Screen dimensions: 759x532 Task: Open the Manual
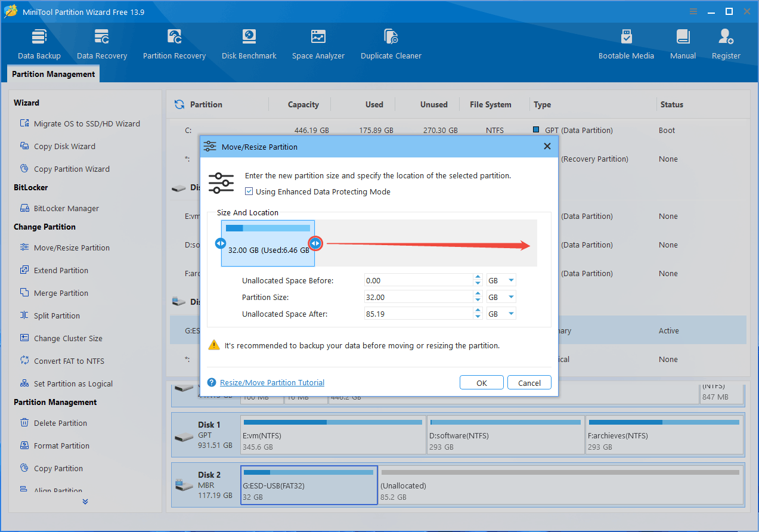pos(683,44)
